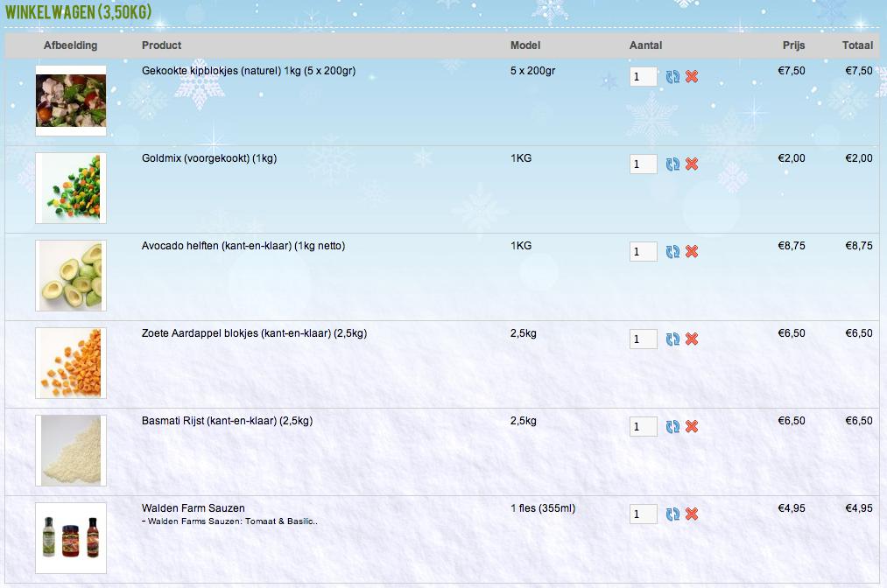The width and height of the screenshot is (887, 588).
Task: Delete Goldmix from the cart
Action: pyautogui.click(x=692, y=164)
